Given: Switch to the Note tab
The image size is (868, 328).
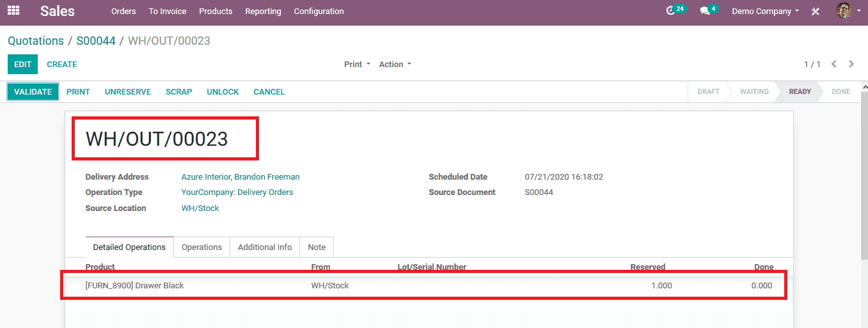Looking at the screenshot, I should pyautogui.click(x=317, y=247).
